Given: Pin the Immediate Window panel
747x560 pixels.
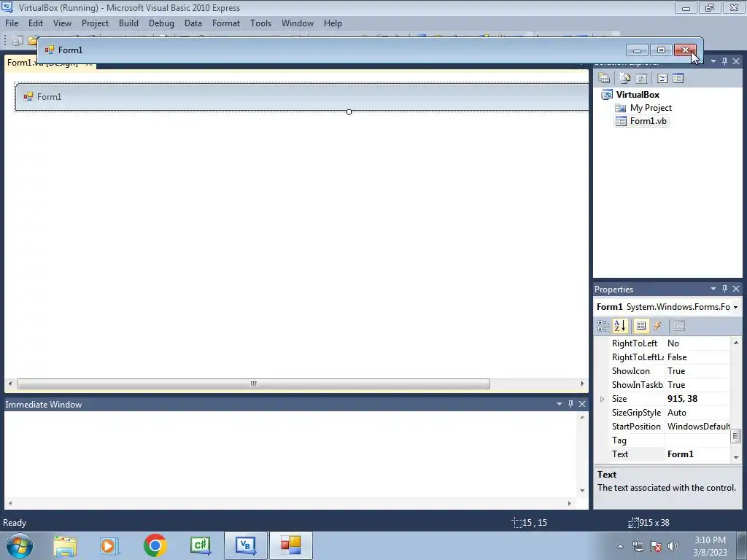Looking at the screenshot, I should (x=570, y=404).
